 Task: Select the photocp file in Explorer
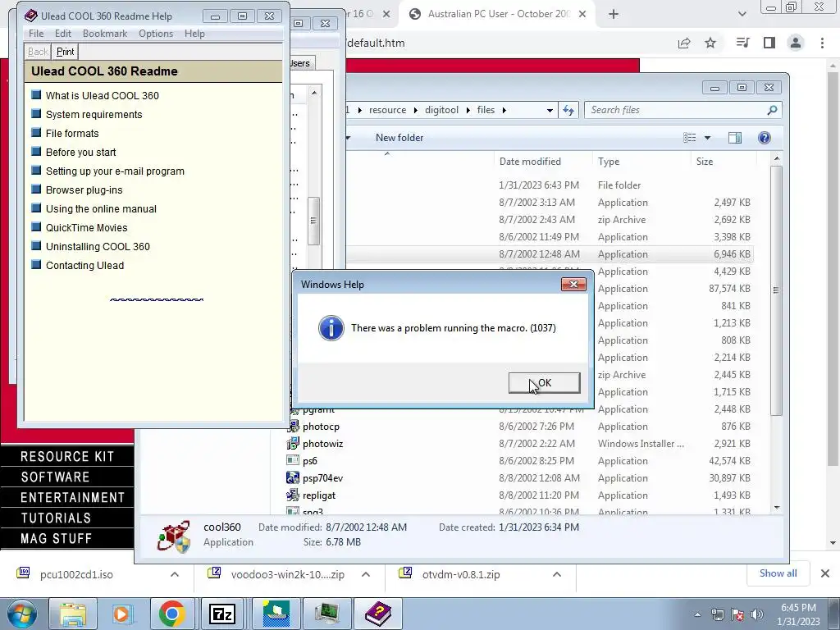321,427
